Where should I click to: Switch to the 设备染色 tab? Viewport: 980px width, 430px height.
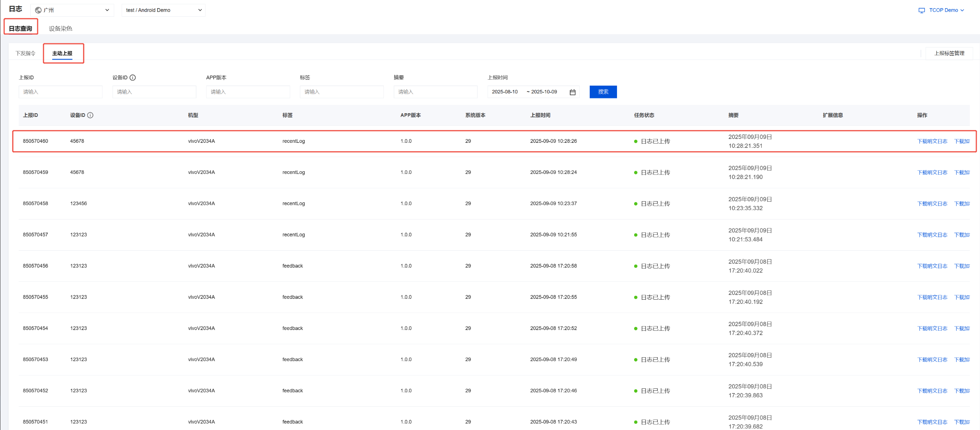60,28
